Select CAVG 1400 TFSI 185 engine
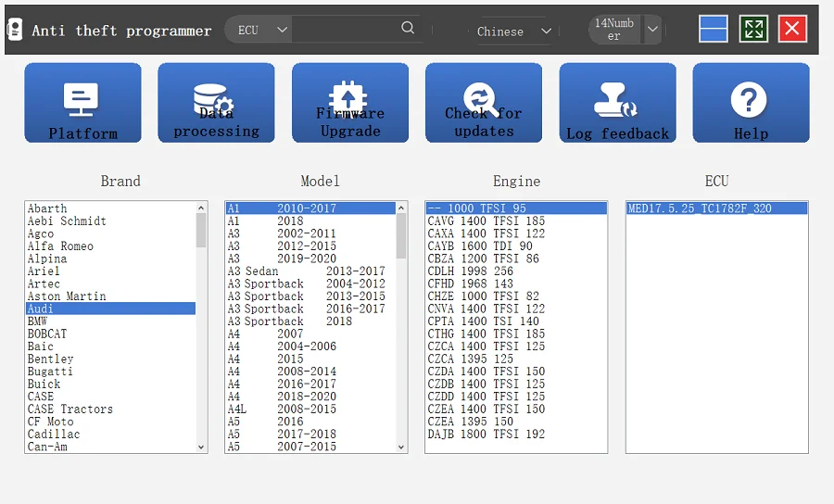This screenshot has height=504, width=834. tap(486, 221)
